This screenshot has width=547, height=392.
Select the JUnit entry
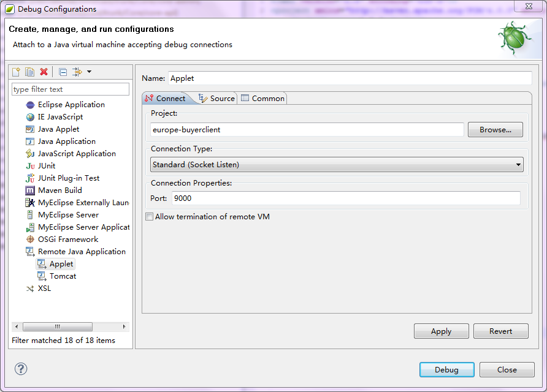tap(47, 166)
